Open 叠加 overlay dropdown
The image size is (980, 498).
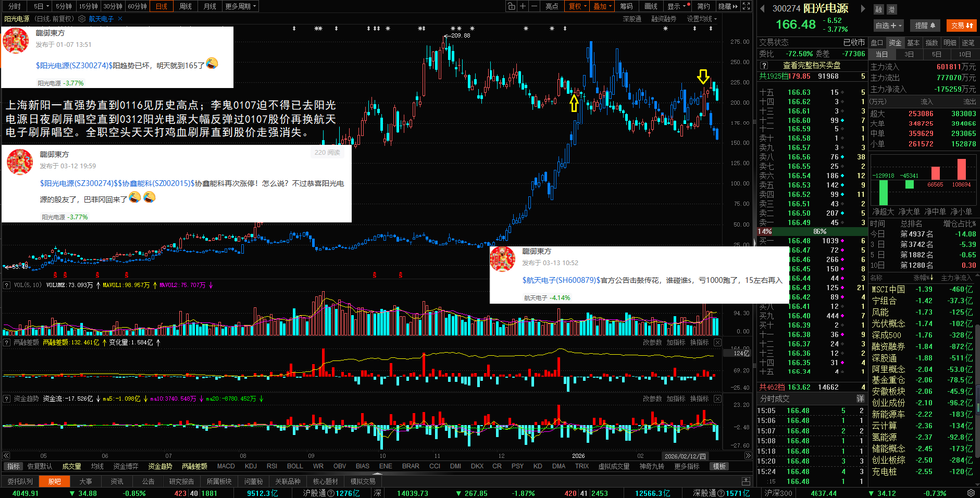point(602,6)
